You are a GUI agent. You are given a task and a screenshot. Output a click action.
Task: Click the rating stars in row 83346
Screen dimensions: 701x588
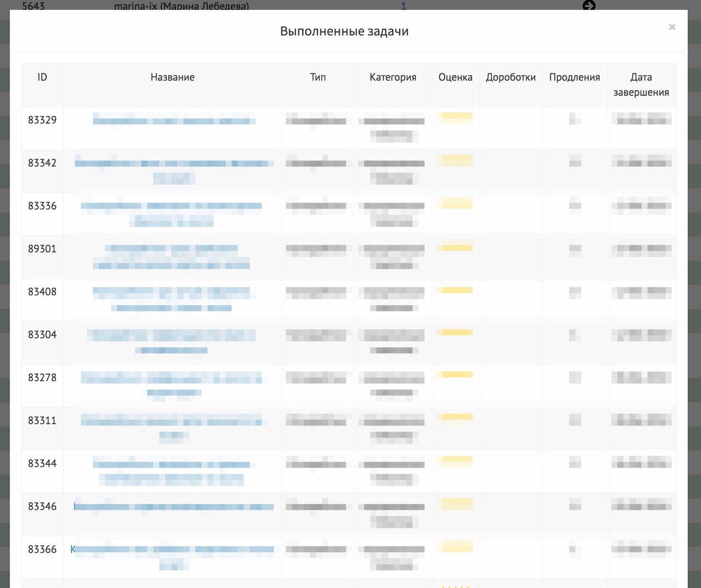click(x=455, y=504)
